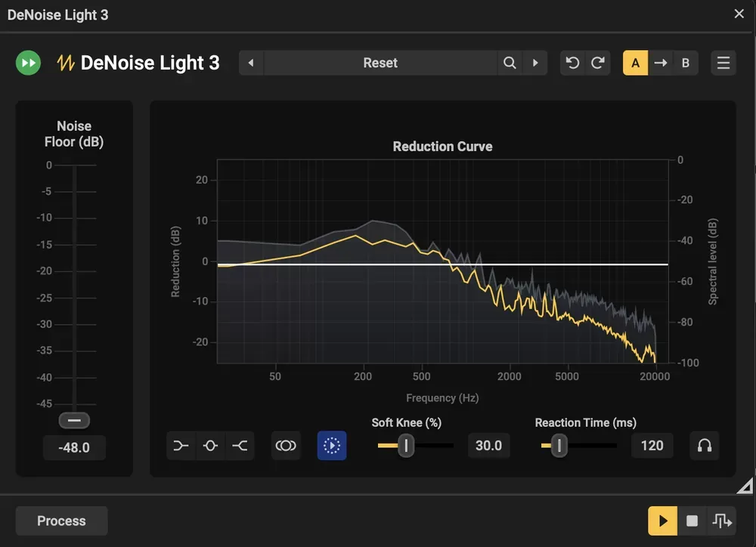Image resolution: width=756 pixels, height=547 pixels.
Task: Click the Noise Floor value -48.0
Action: [74, 447]
